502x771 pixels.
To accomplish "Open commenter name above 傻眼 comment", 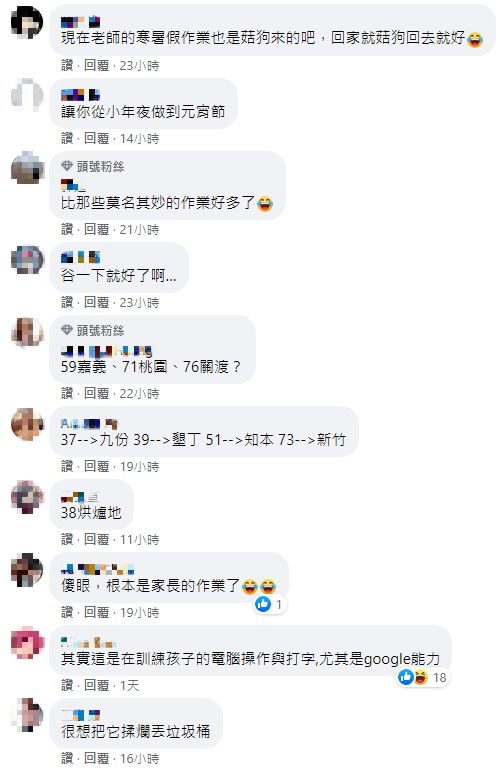I will (97, 569).
